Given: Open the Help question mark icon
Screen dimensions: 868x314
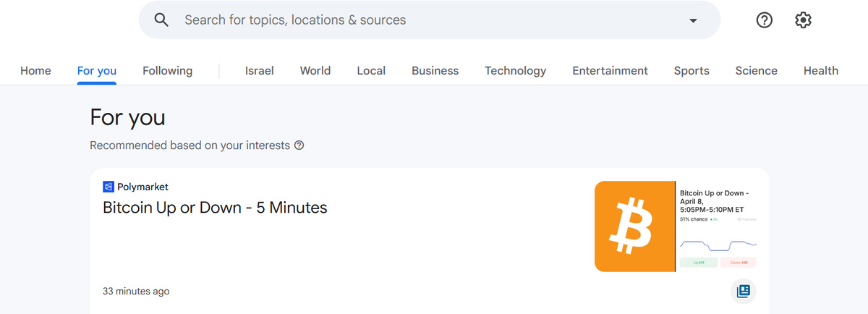Looking at the screenshot, I should (765, 20).
